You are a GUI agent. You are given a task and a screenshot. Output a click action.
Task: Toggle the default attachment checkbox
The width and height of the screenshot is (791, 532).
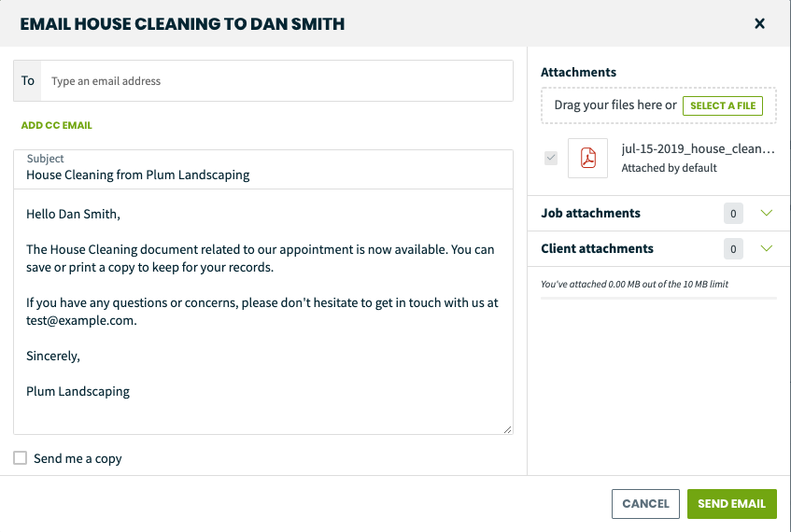pos(551,158)
